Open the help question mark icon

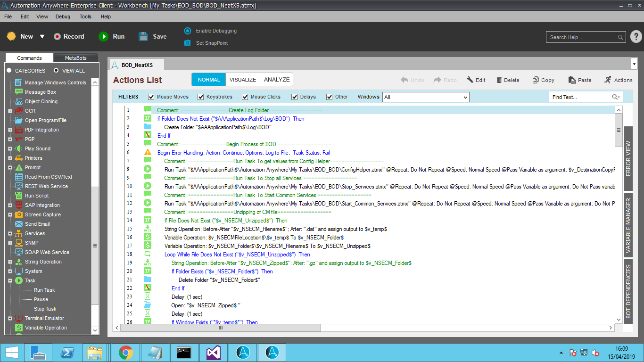(636, 36)
